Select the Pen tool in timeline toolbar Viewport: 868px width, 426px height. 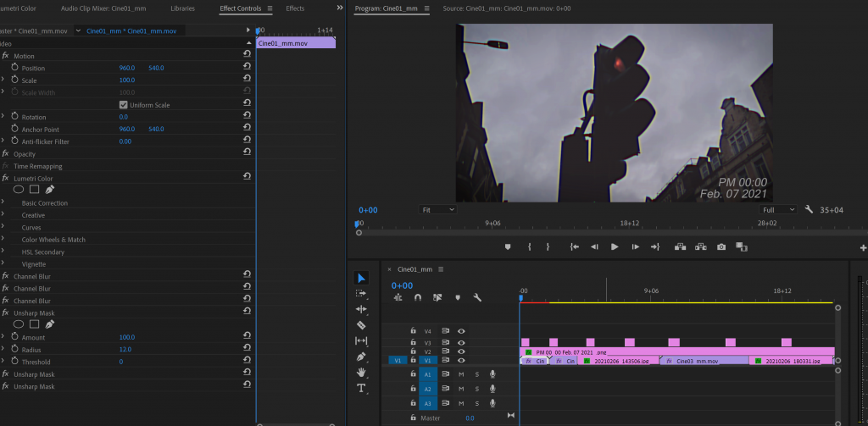(361, 357)
